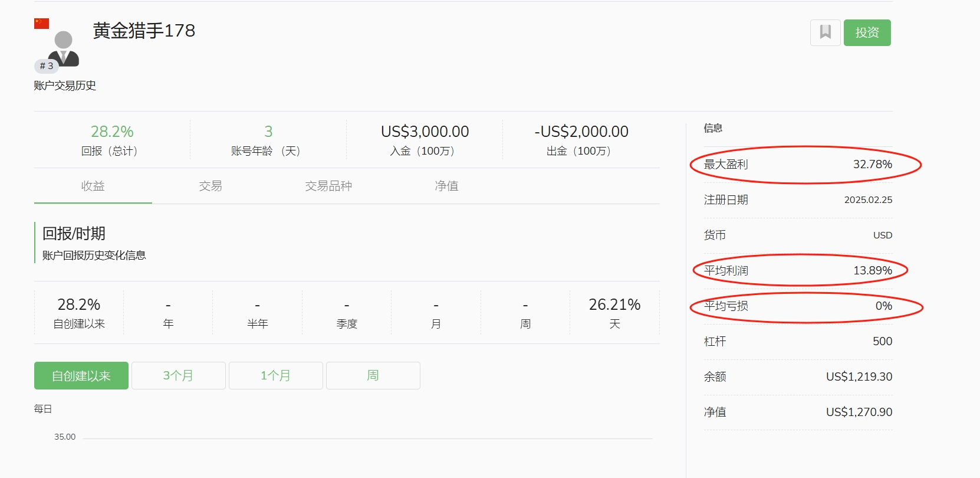The height and width of the screenshot is (478, 980).
Task: Click the 杠杆 500 value
Action: point(883,341)
